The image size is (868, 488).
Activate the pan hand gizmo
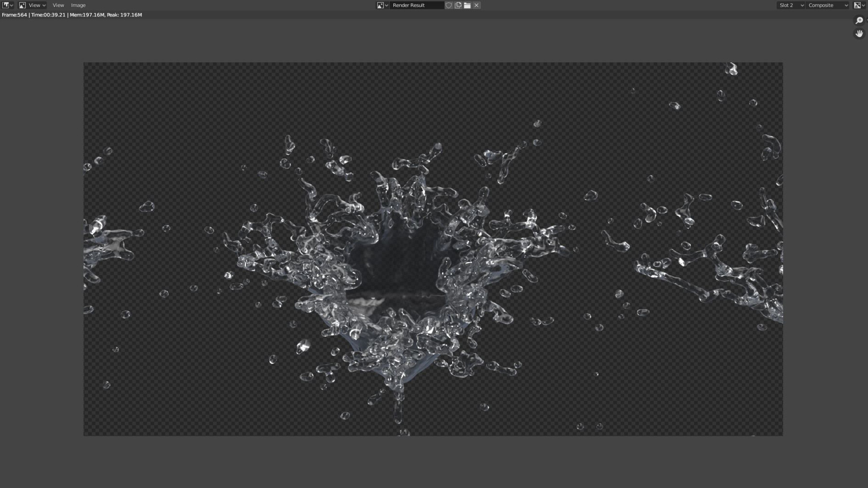point(858,33)
